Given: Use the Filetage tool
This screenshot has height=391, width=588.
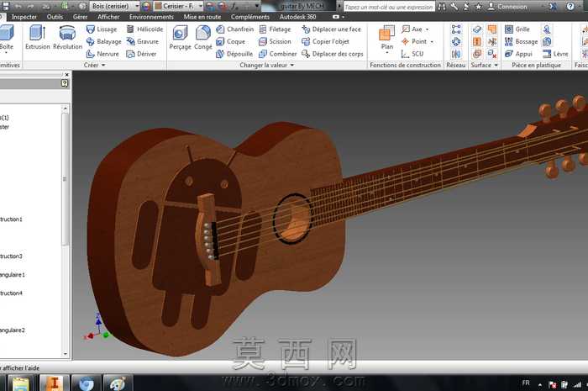Looking at the screenshot, I should coord(275,29).
